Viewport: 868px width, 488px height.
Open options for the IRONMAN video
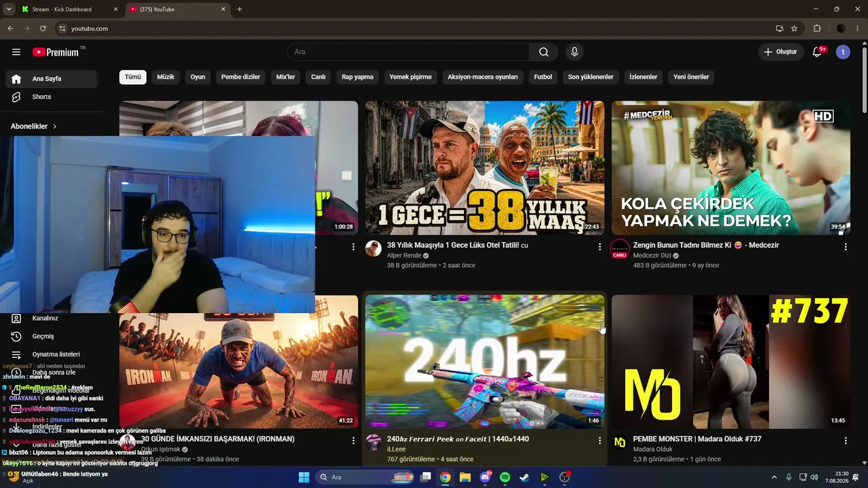(353, 441)
